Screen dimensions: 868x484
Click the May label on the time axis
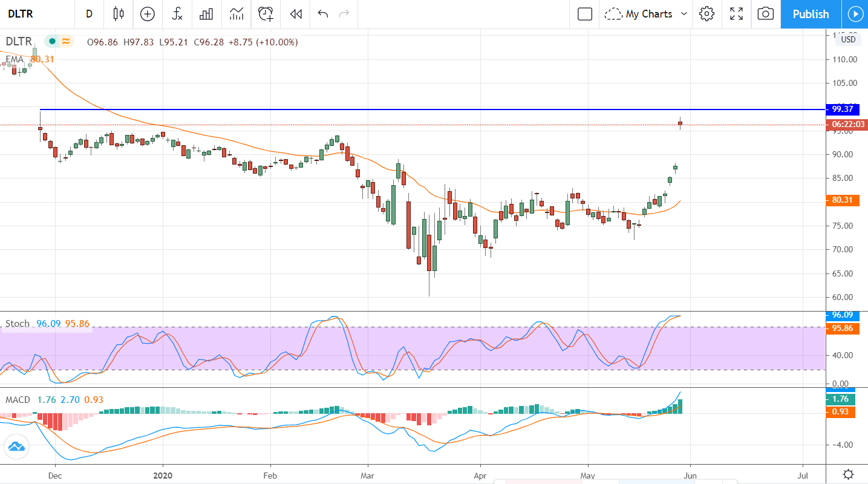(x=588, y=475)
